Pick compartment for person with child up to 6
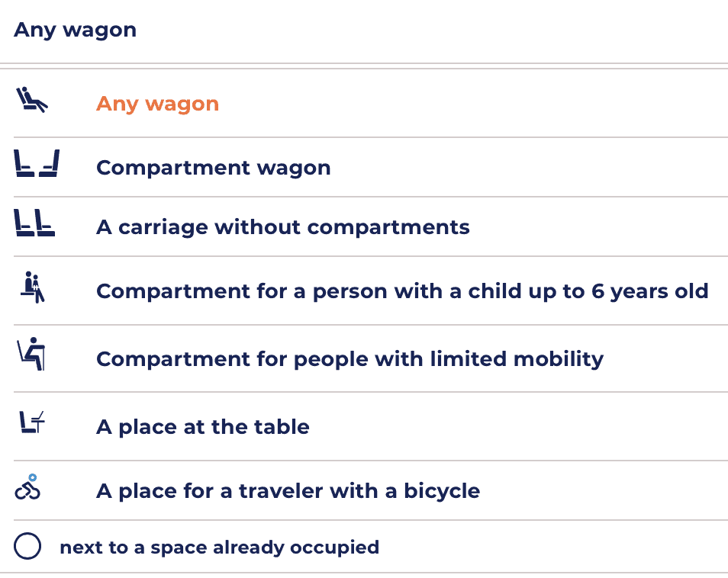 (402, 291)
